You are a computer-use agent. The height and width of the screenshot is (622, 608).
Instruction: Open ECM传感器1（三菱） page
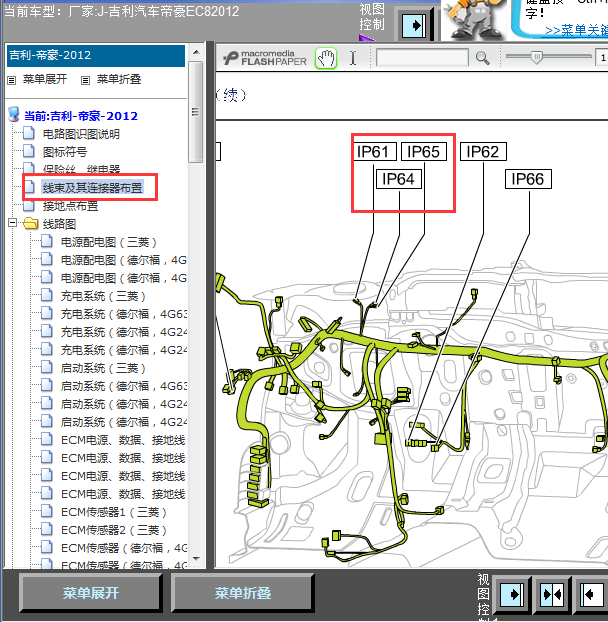pos(113,512)
